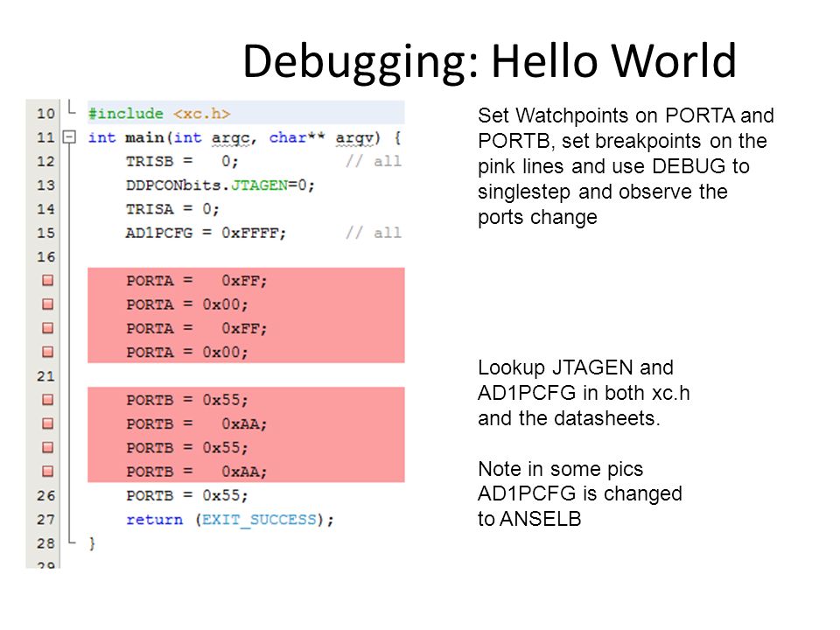Click the 'argv' parameter
Screen dimensions: 840x630
pyautogui.click(x=354, y=138)
